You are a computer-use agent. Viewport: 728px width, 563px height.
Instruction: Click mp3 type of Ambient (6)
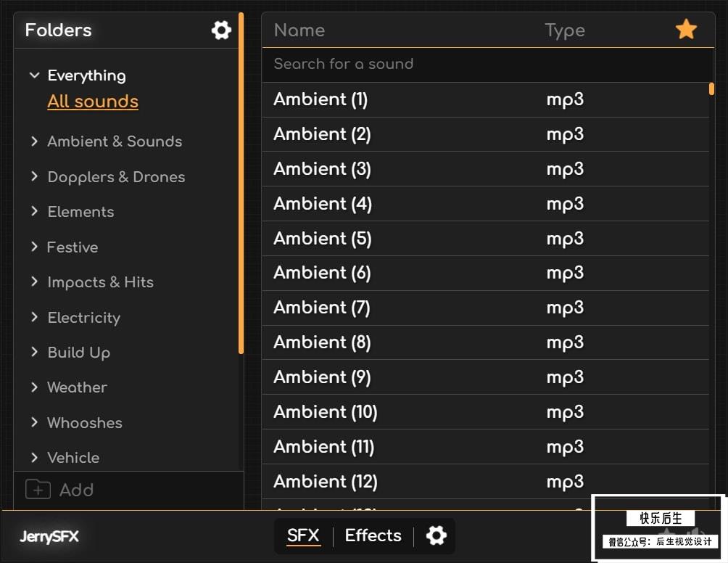(x=565, y=274)
